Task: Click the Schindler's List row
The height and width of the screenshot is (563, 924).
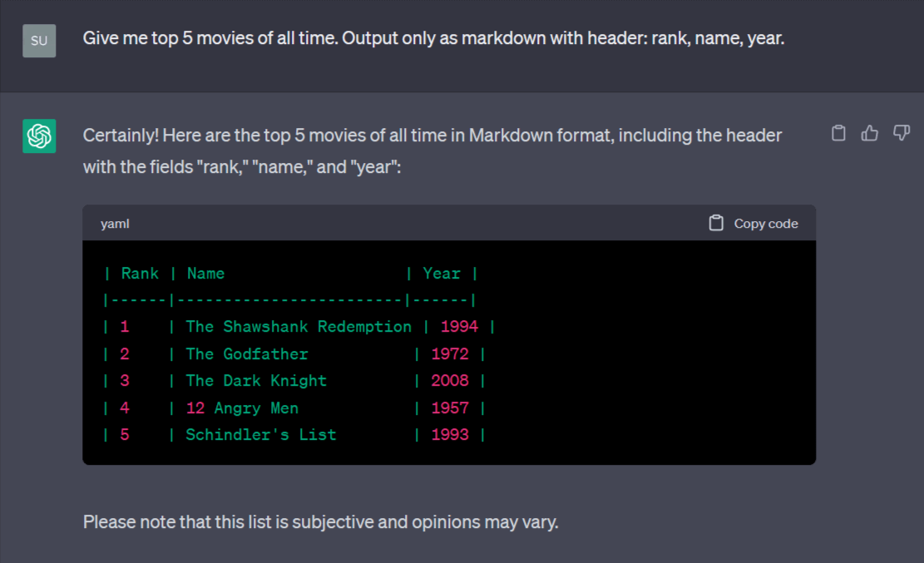Action: (294, 435)
